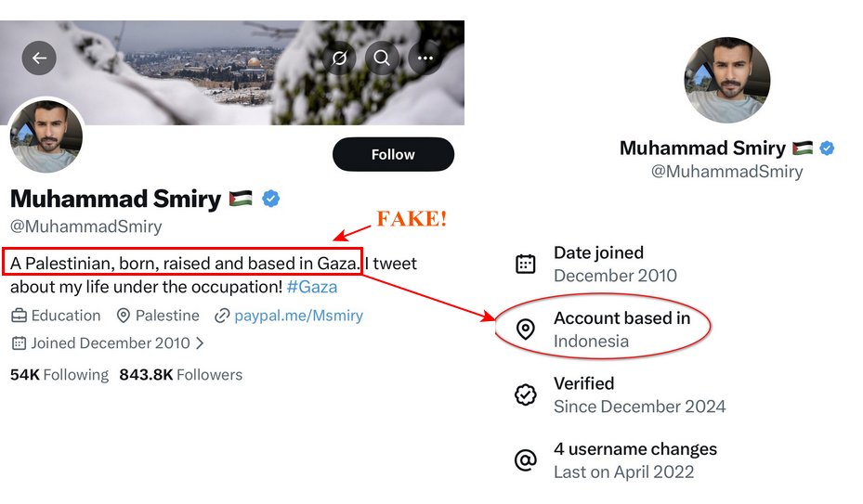
Task: Click the calendar icon next to Date joined
Action: [x=526, y=264]
